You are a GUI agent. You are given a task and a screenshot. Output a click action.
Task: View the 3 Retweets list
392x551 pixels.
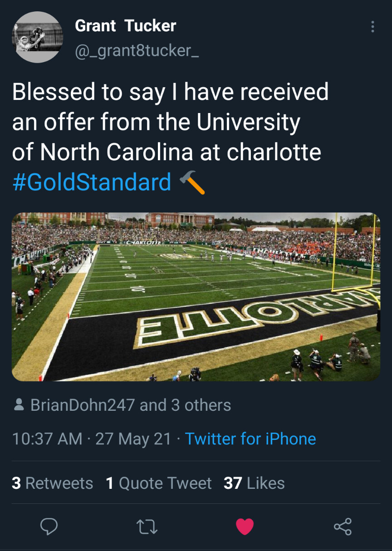point(52,483)
